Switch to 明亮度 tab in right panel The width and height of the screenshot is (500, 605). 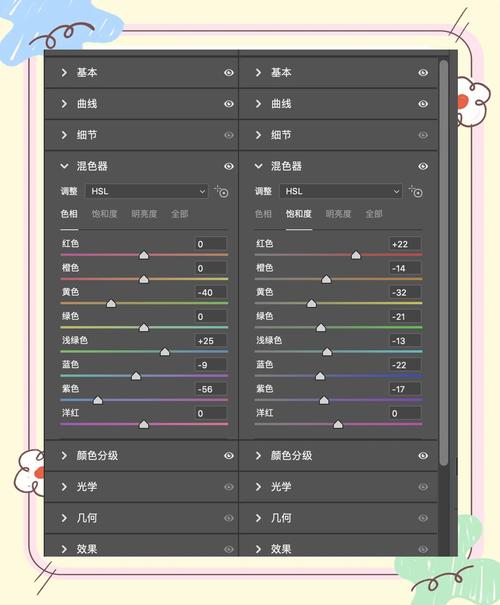[x=338, y=214]
